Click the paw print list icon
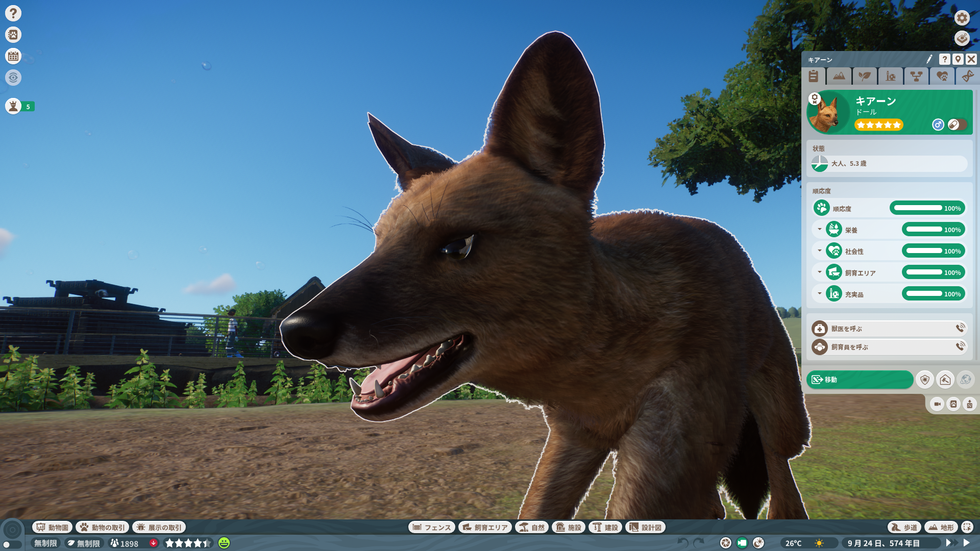The height and width of the screenshot is (551, 980). tap(953, 404)
